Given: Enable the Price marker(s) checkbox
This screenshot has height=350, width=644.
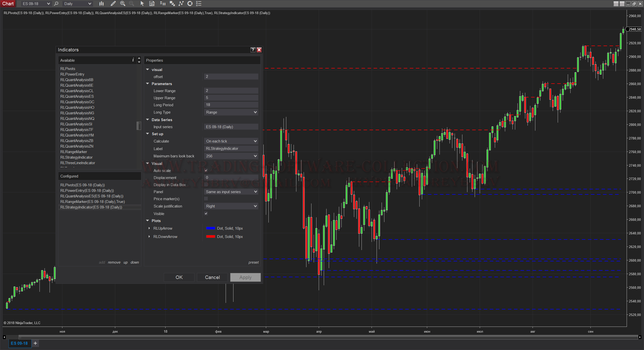Looking at the screenshot, I should (206, 199).
